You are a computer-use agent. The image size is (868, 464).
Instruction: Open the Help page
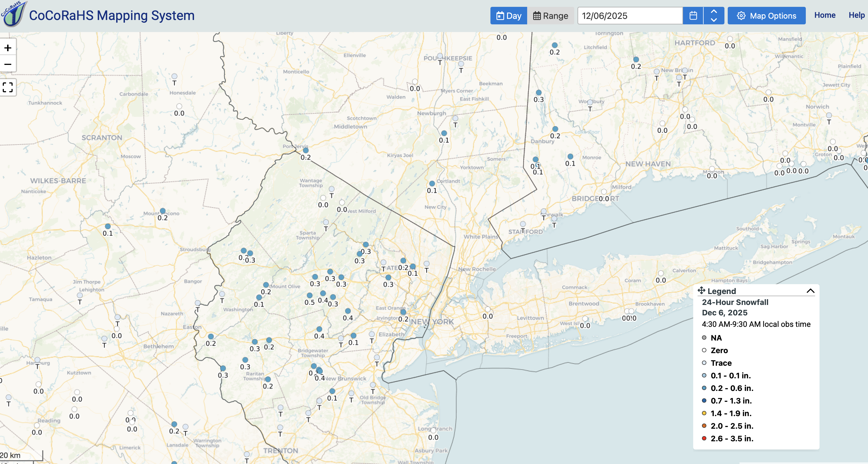(856, 15)
